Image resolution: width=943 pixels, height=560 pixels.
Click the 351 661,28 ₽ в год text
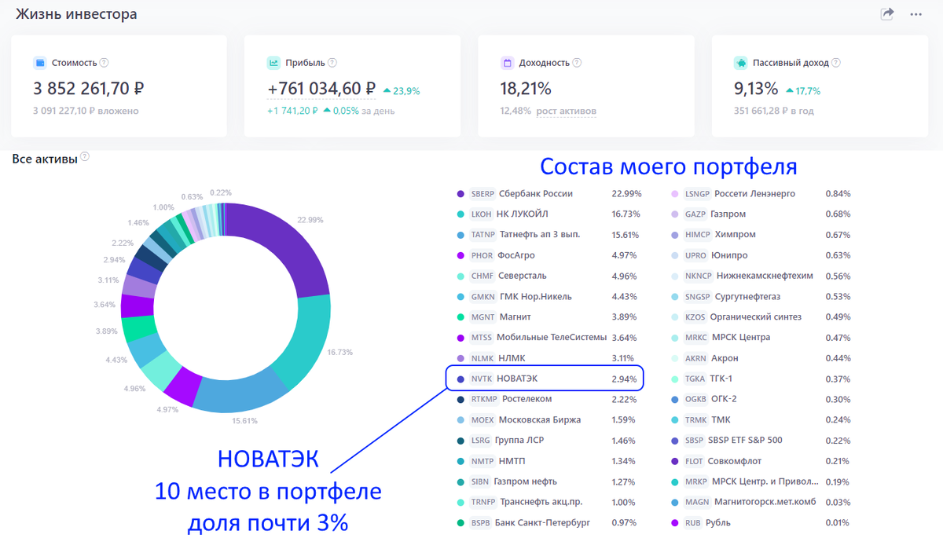(x=774, y=111)
